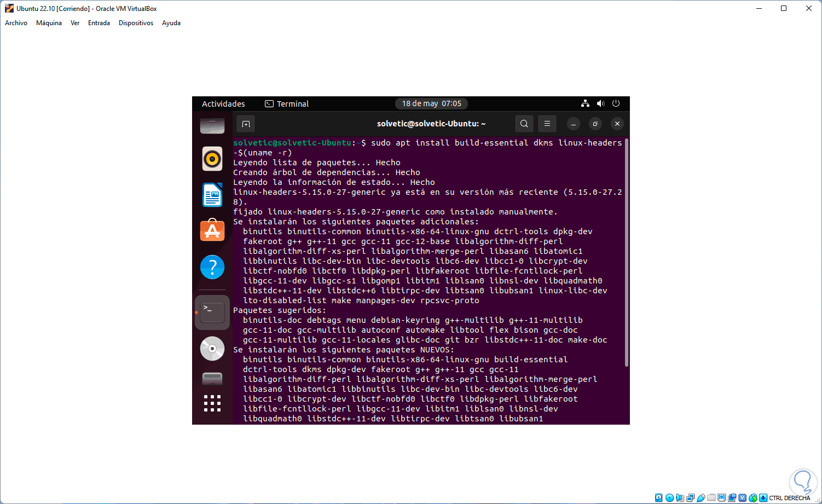Click VirtualBox display status icon
This screenshot has height=504, width=822.
coord(722,498)
